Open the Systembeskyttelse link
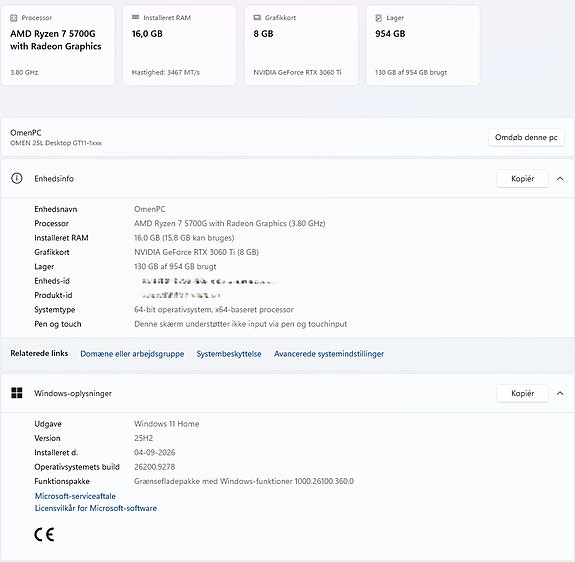The image size is (575, 562). click(229, 354)
